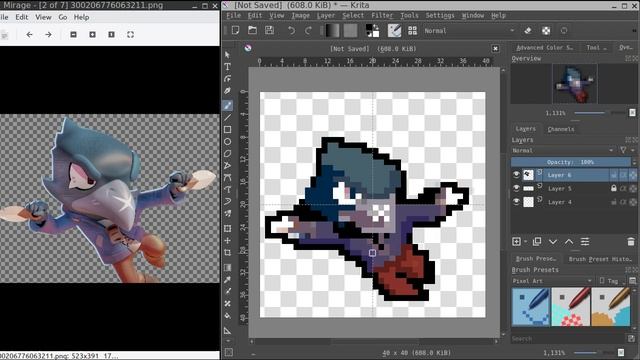Screen dimensions: 640x360
Task: Open the layer blending mode dropdown
Action: [563, 150]
